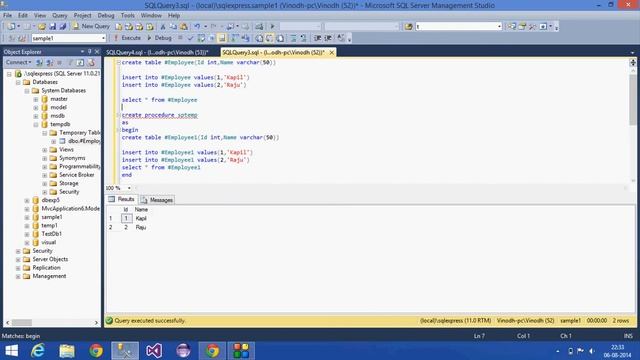Open the sample1 database dropdown
The width and height of the screenshot is (640, 360).
103,38
